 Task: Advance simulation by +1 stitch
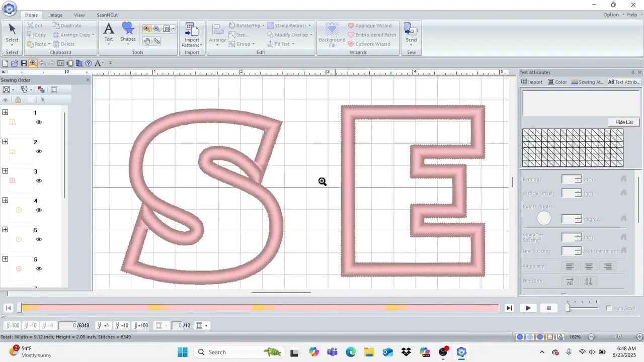103,325
